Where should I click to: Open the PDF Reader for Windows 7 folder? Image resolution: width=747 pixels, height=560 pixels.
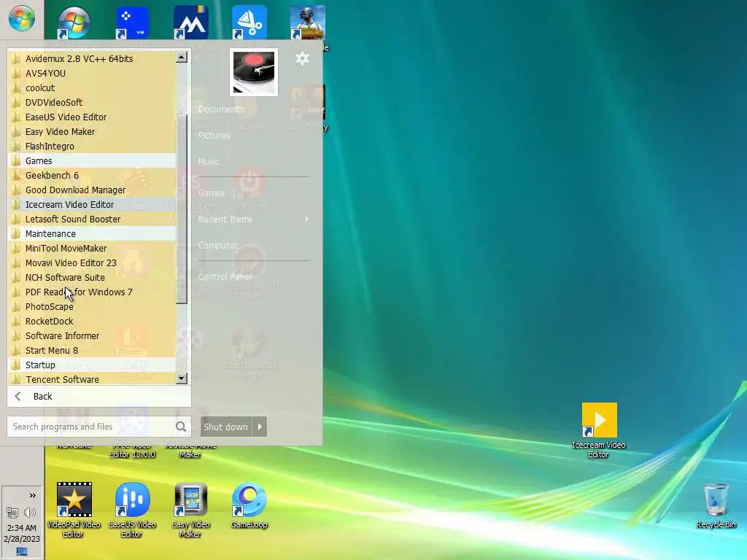pos(92,292)
